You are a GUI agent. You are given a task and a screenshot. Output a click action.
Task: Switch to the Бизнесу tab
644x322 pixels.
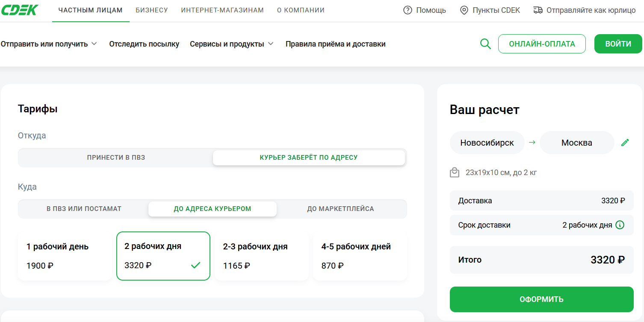coord(152,10)
